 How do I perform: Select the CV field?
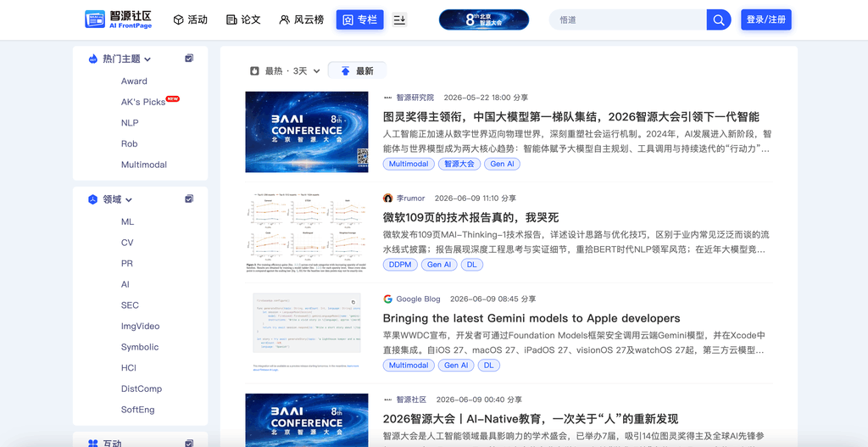127,243
